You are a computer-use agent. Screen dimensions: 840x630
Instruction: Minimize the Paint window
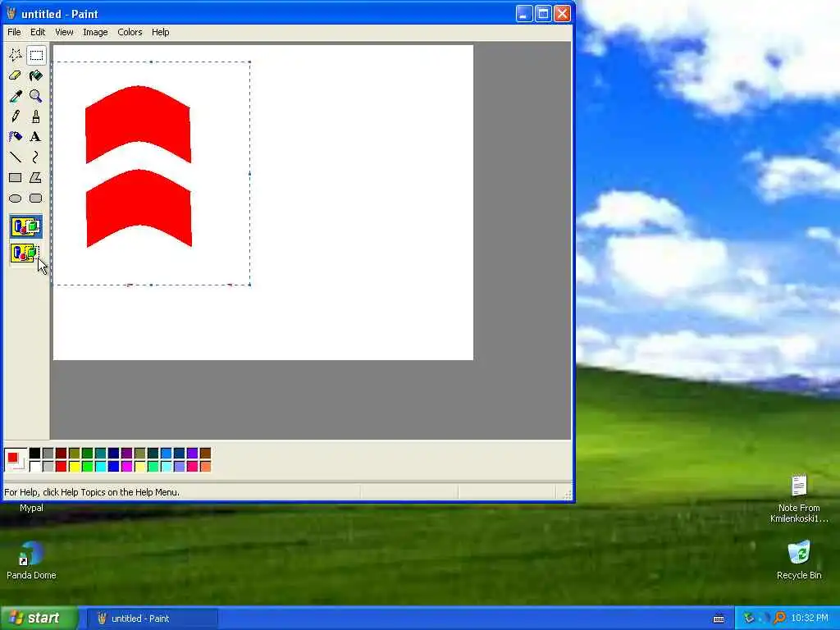point(524,14)
